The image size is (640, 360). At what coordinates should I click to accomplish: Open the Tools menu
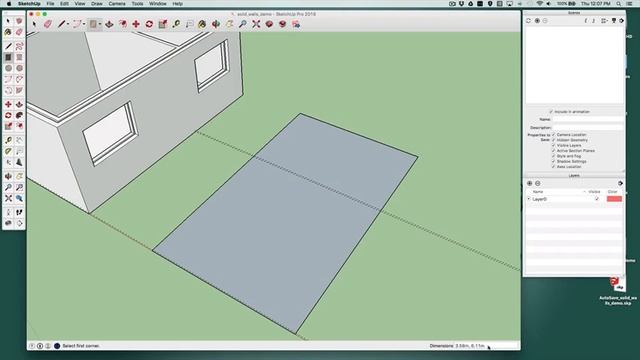click(137, 4)
